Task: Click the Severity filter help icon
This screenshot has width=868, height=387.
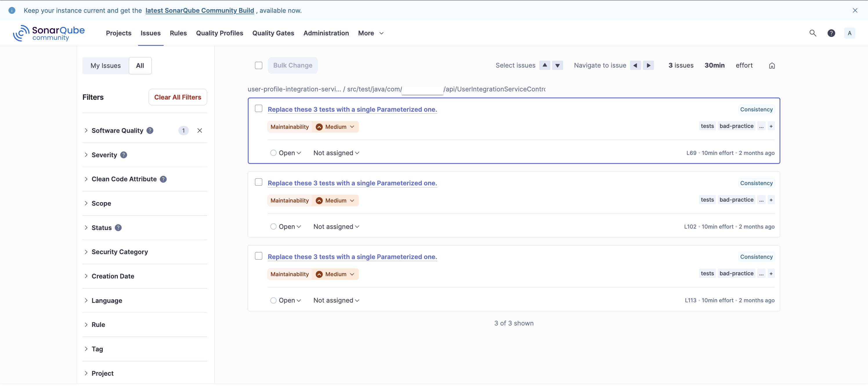Action: (x=124, y=155)
